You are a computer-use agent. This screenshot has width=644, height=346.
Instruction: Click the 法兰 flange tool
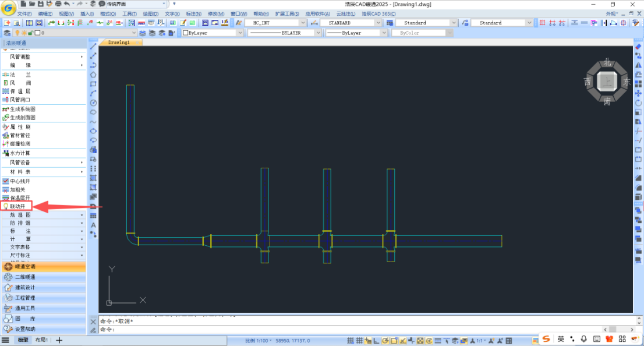20,75
